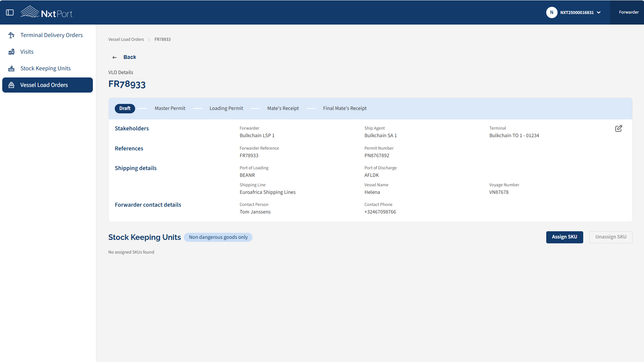Click the FR78933 page title
Viewport: 644px width, 362px height.
point(127,84)
